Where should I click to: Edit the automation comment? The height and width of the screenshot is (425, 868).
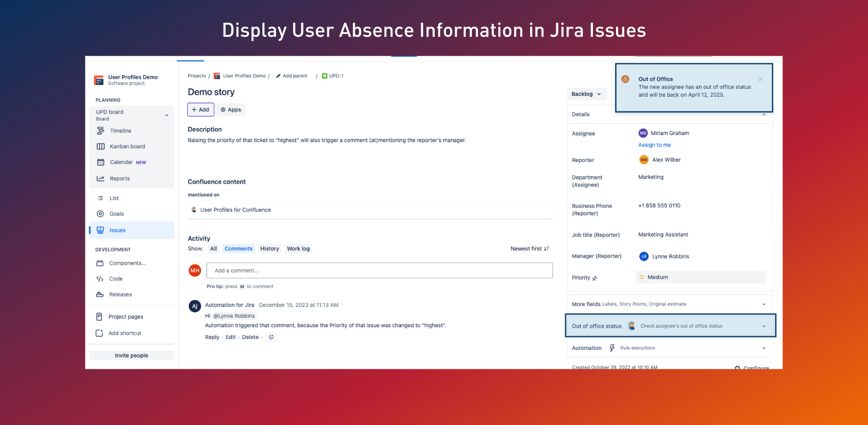[231, 337]
